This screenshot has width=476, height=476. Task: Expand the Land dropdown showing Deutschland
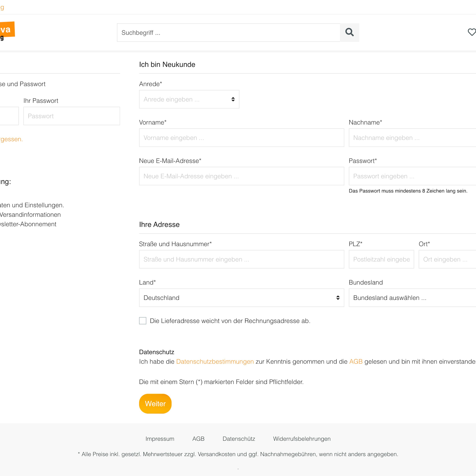(x=241, y=298)
